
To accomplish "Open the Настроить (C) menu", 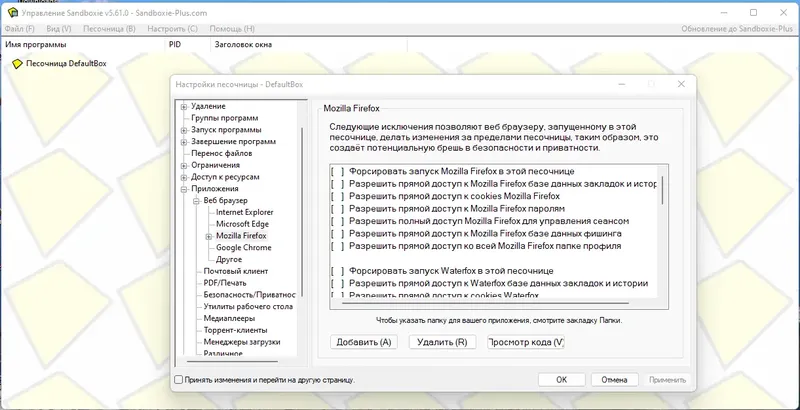I will tap(172, 29).
